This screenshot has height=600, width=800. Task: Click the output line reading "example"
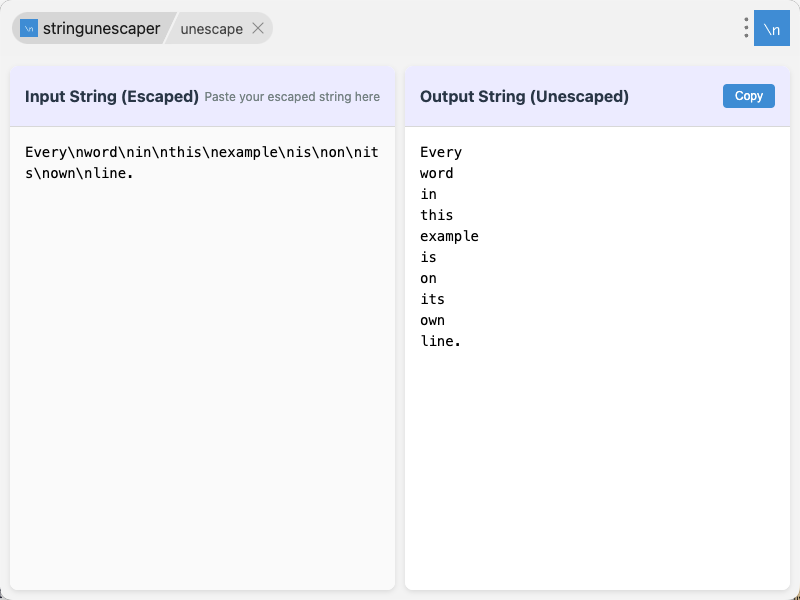point(449,236)
